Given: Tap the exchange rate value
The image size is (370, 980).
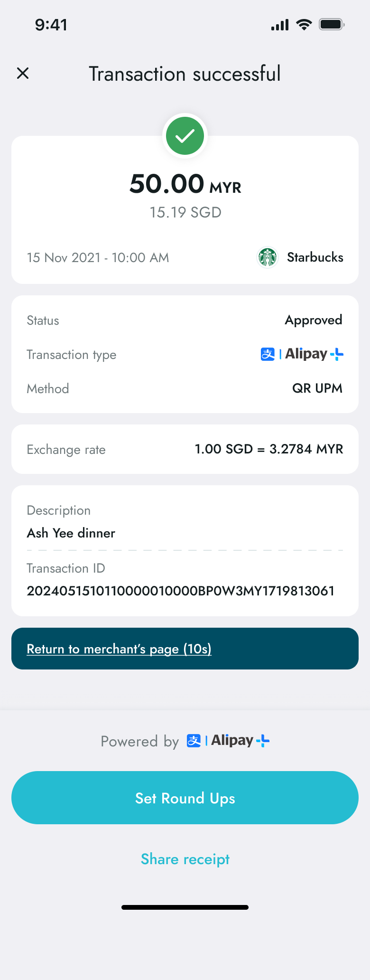Looking at the screenshot, I should point(269,449).
